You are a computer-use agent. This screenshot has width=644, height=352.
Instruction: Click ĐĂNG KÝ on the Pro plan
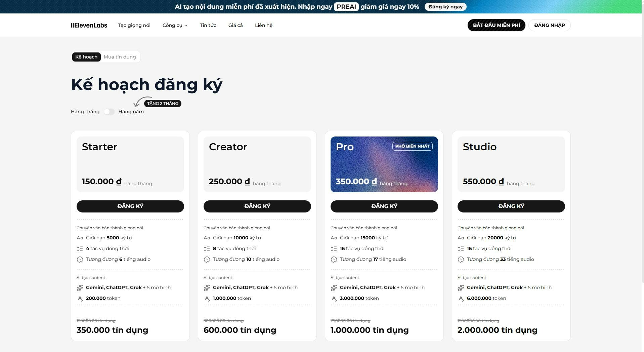(384, 206)
